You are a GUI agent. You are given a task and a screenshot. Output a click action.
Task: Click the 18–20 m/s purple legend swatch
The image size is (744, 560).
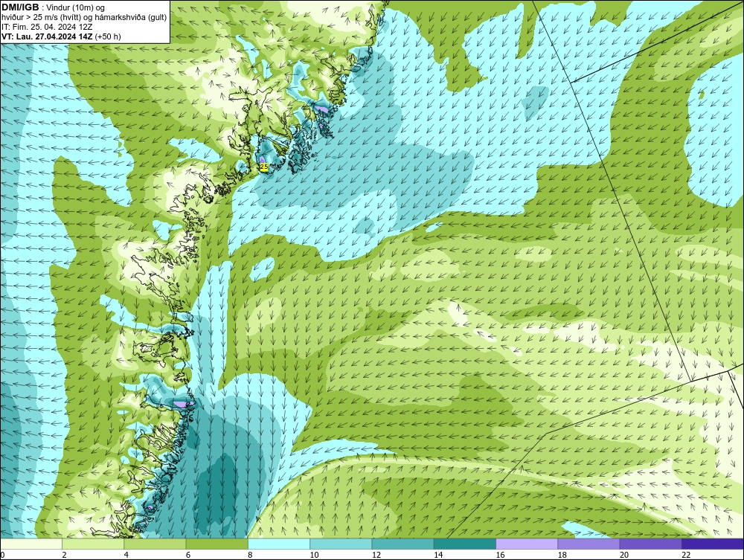click(x=589, y=544)
